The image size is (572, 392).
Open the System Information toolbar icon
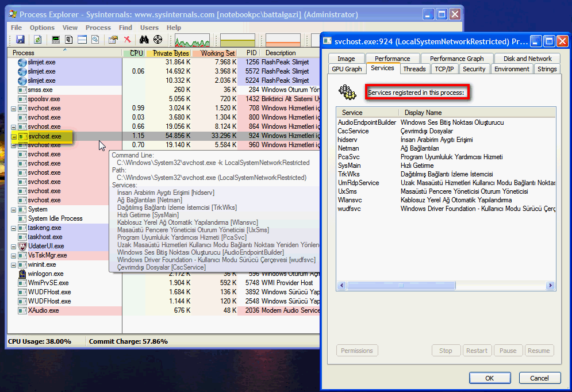55,40
